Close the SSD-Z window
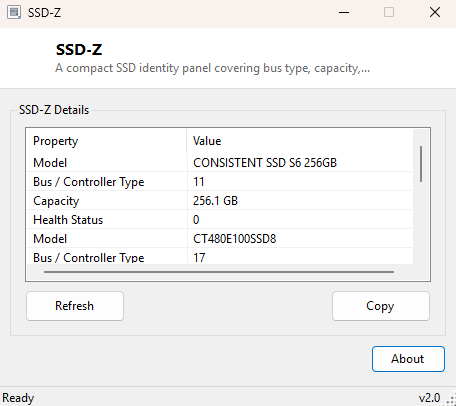The width and height of the screenshot is (456, 406). point(435,13)
